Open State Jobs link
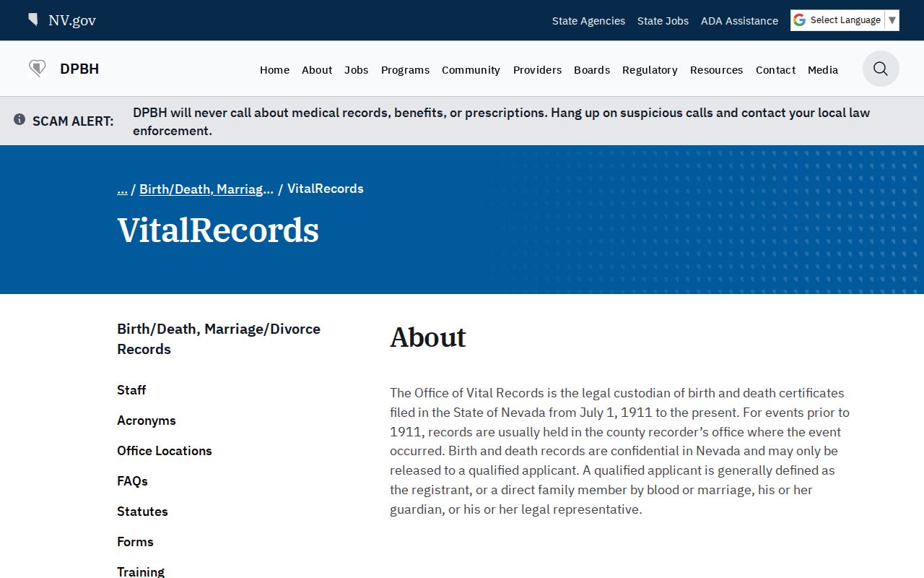This screenshot has width=924, height=578. (663, 21)
